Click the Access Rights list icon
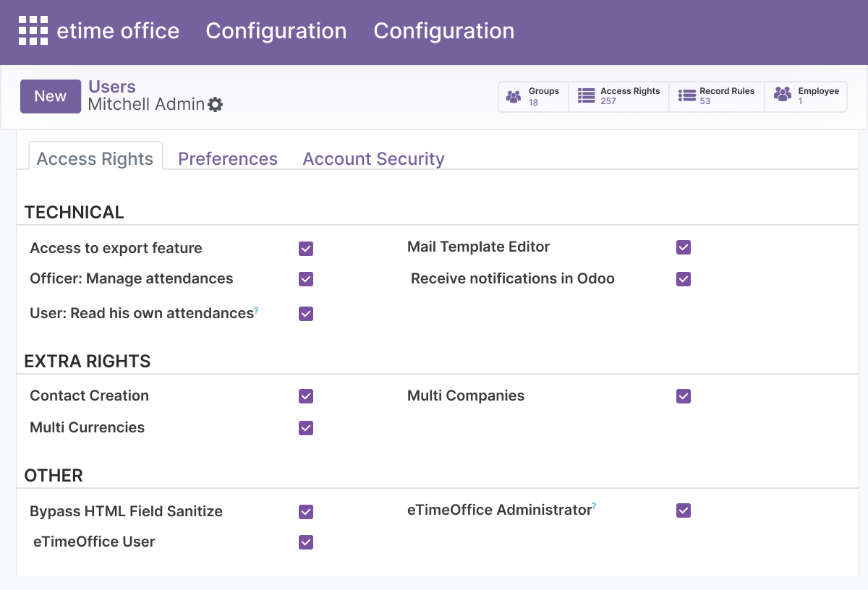Viewport: 868px width, 590px height. point(587,95)
